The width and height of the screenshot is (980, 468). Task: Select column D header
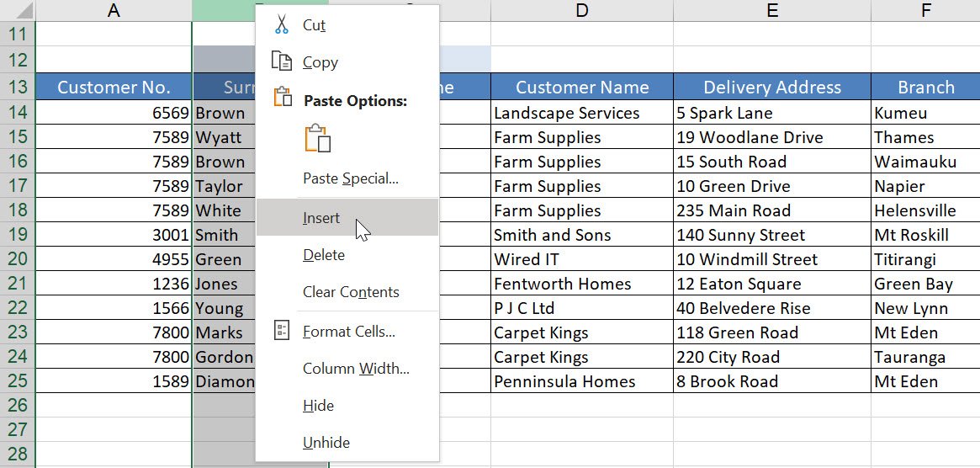[x=582, y=10]
